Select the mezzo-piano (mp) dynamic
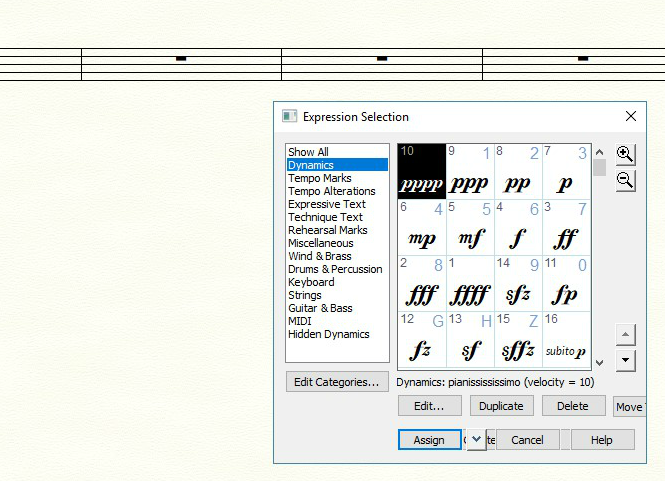 421,227
